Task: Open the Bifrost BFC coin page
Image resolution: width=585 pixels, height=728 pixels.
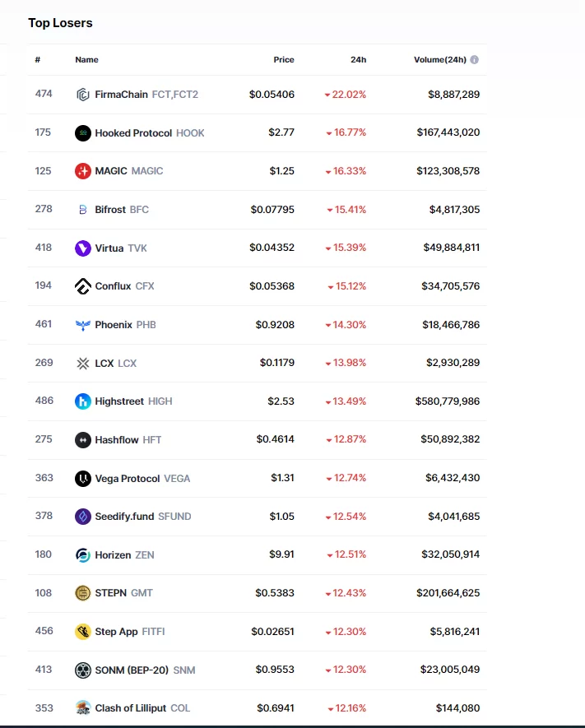Action: tap(122, 210)
